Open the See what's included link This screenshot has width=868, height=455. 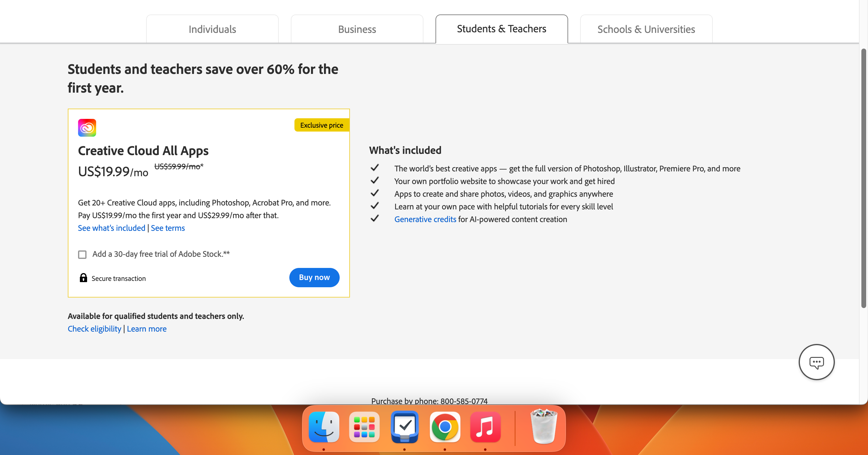(112, 228)
